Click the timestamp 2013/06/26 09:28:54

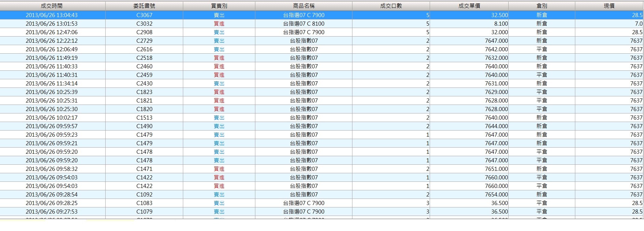click(52, 194)
